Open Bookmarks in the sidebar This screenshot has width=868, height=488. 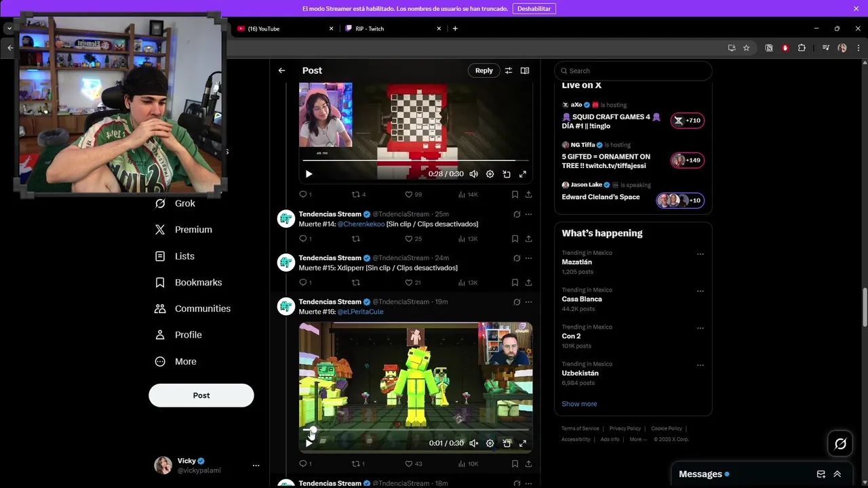pos(189,283)
